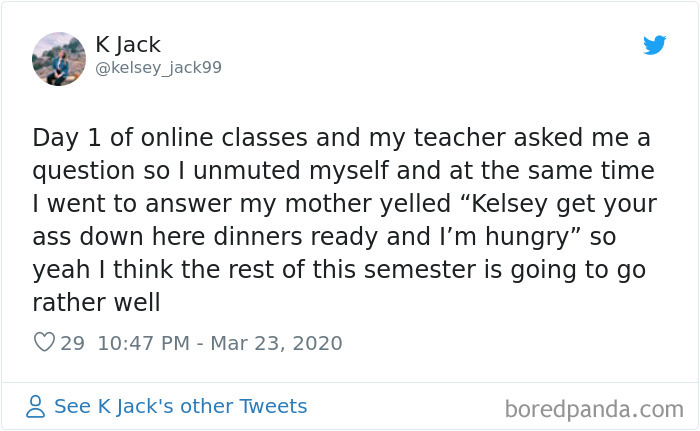Open K Jack's profile picture

point(59,58)
